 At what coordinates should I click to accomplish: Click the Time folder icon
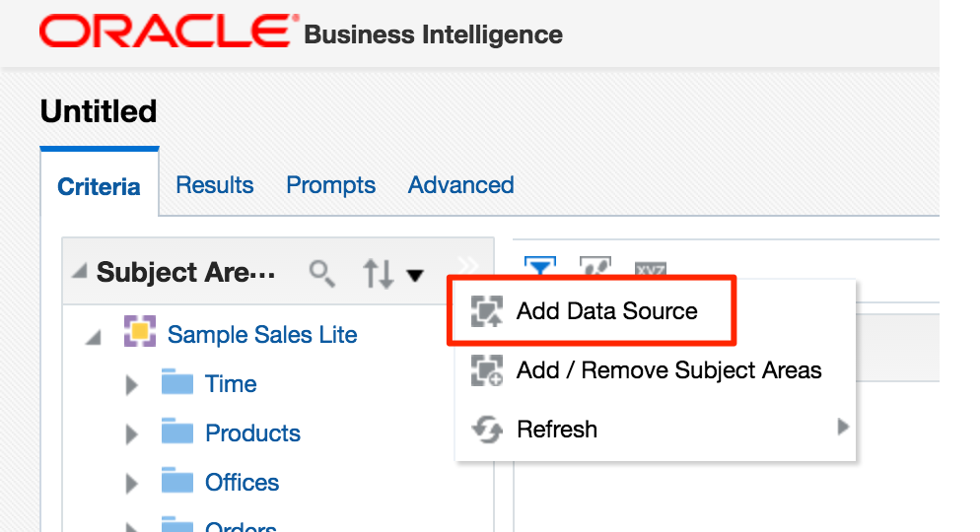click(x=177, y=383)
